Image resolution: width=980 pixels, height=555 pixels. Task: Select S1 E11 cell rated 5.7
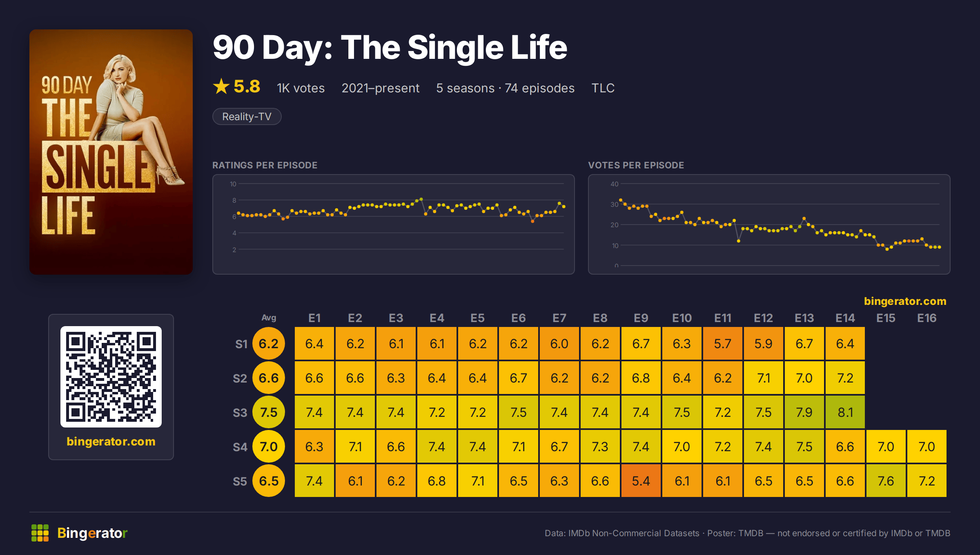[723, 343]
